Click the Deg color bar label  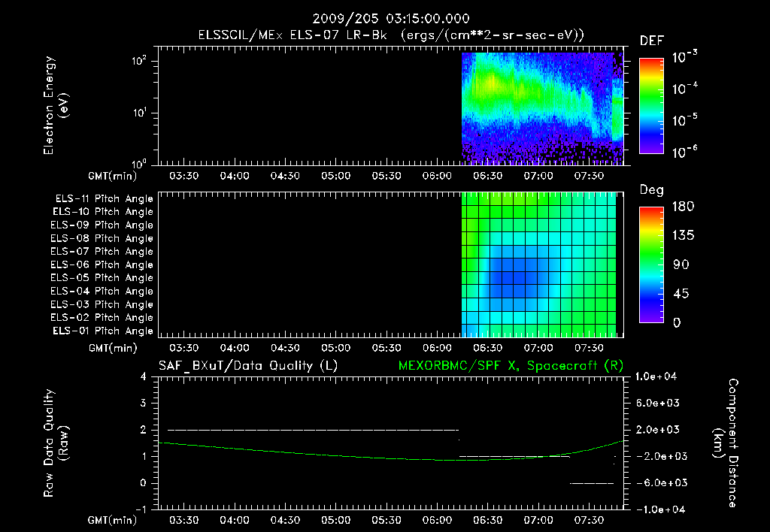tap(652, 190)
